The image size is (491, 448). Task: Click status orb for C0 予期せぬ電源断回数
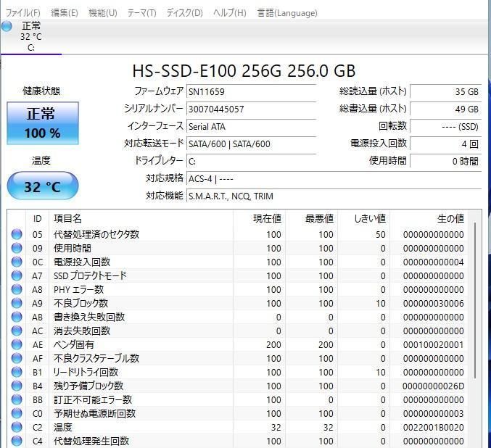17,413
